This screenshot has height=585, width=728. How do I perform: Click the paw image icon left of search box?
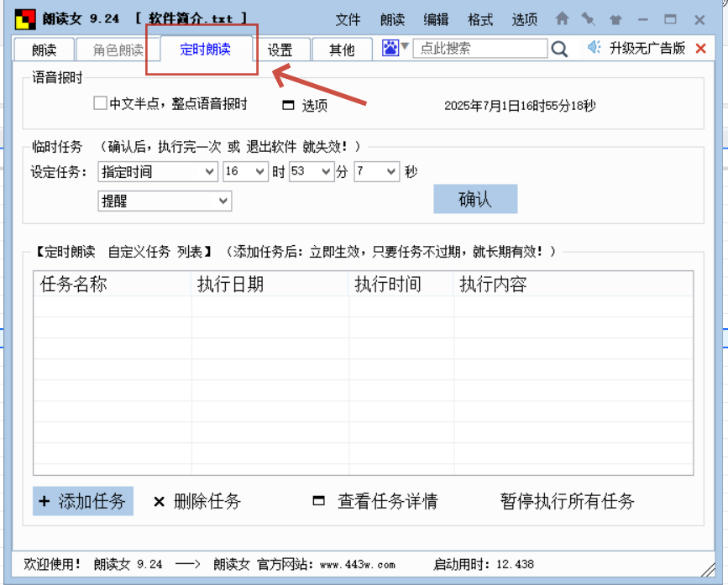(x=390, y=48)
